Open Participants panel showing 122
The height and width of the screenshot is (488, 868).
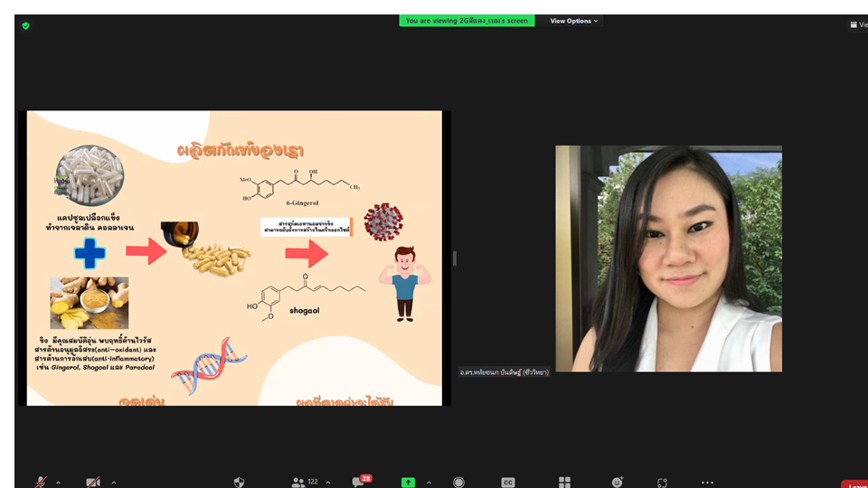(304, 483)
